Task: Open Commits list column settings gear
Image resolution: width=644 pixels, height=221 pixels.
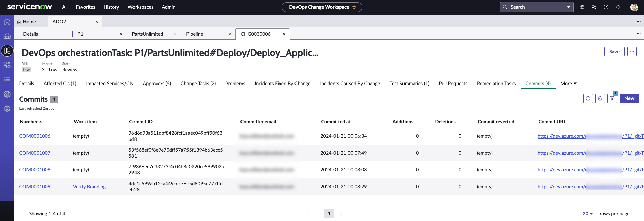Action: point(600,98)
